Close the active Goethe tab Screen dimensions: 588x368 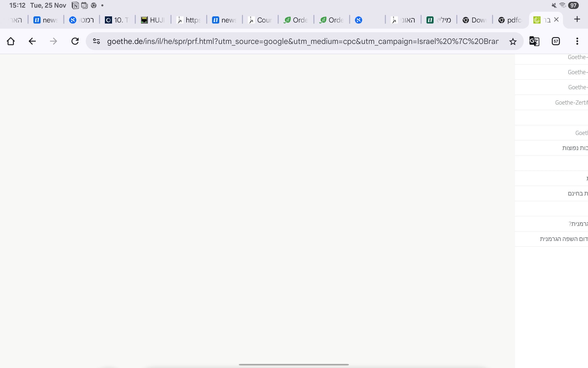[557, 20]
